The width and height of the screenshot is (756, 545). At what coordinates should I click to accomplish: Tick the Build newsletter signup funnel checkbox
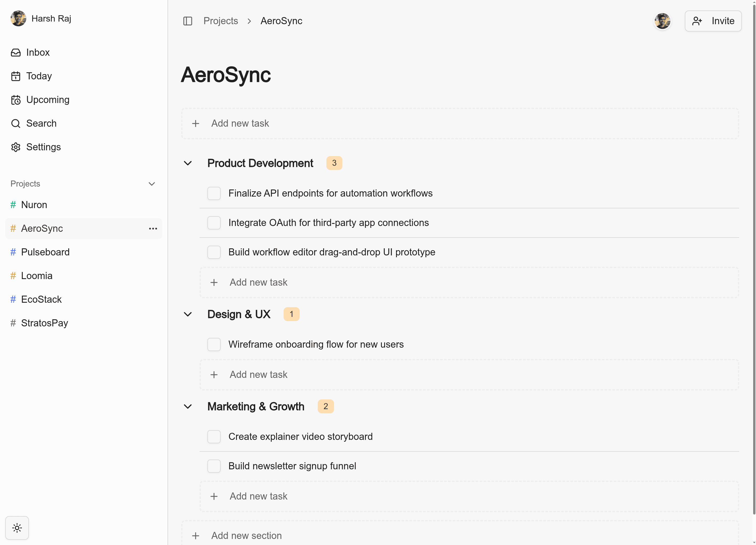[214, 466]
